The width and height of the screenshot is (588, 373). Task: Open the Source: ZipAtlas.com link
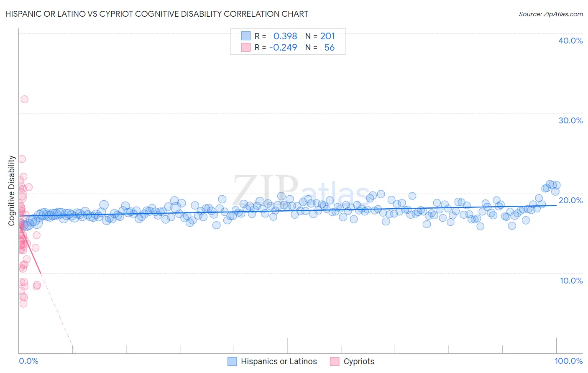point(551,14)
